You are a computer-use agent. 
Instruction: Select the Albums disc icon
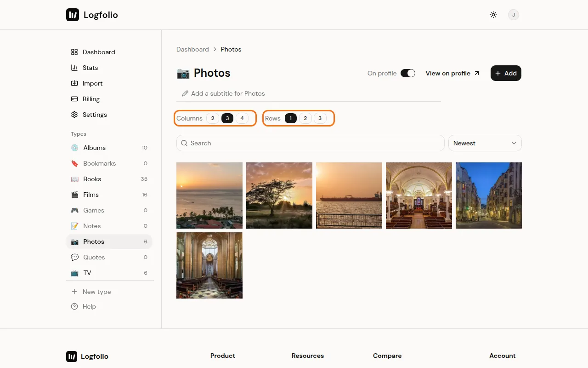click(74, 148)
